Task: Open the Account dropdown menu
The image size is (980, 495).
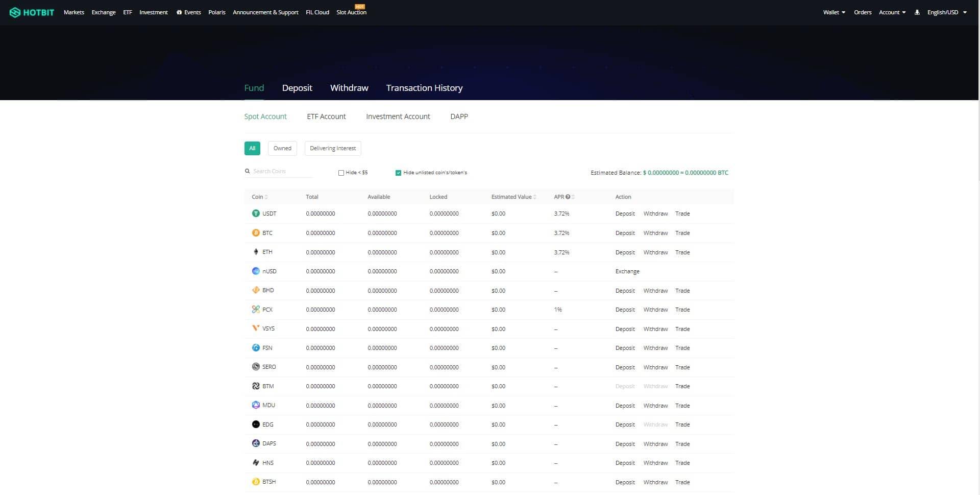Action: (892, 12)
